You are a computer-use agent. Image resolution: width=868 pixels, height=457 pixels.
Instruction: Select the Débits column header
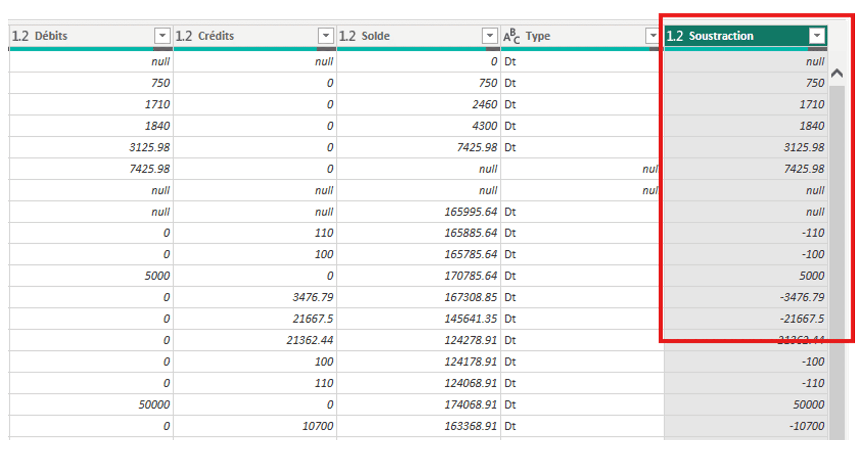pos(51,36)
